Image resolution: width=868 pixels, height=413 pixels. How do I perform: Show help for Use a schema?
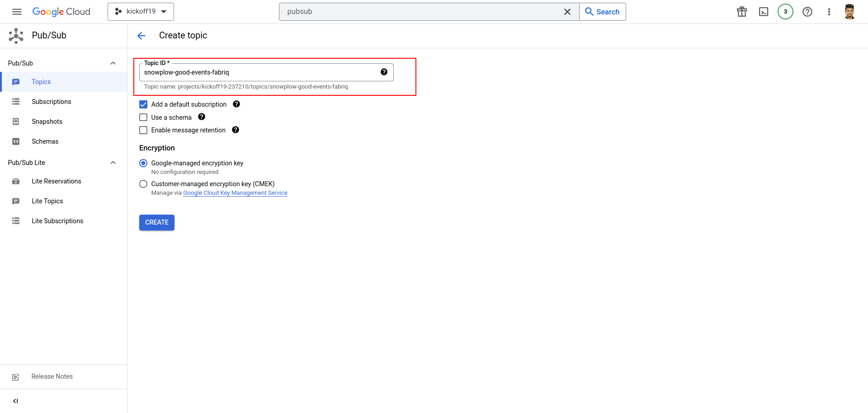click(202, 117)
